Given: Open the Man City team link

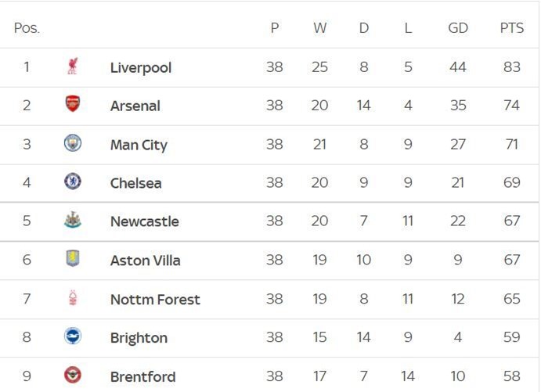Looking at the screenshot, I should click(x=139, y=146).
